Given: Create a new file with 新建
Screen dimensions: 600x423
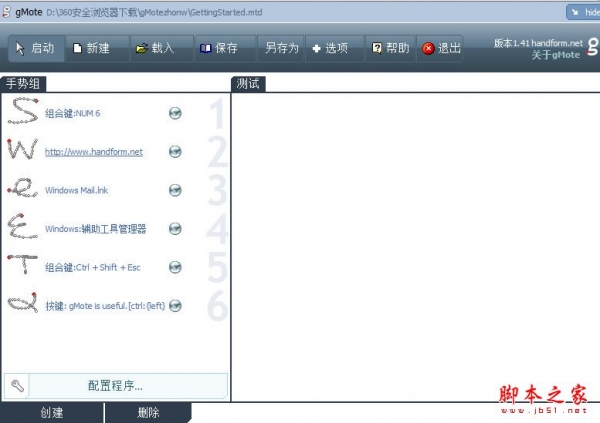Looking at the screenshot, I should coord(97,48).
